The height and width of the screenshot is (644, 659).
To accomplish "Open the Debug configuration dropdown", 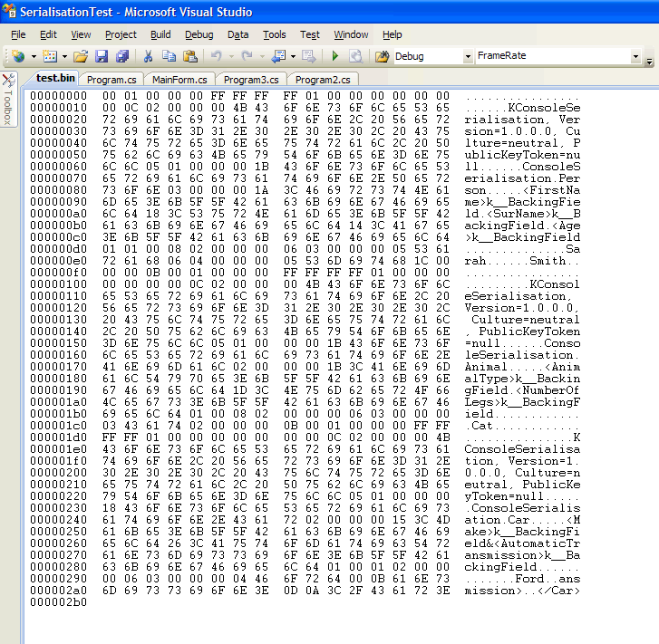I will [468, 56].
